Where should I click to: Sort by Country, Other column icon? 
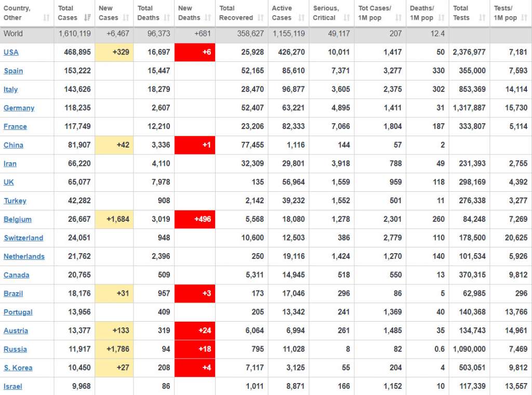46,18
